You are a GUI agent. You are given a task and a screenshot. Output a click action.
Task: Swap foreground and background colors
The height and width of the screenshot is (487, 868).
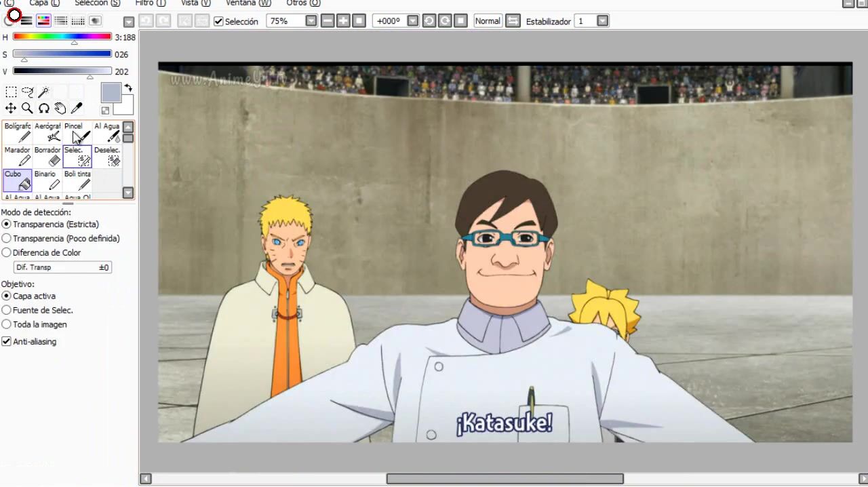(x=128, y=88)
